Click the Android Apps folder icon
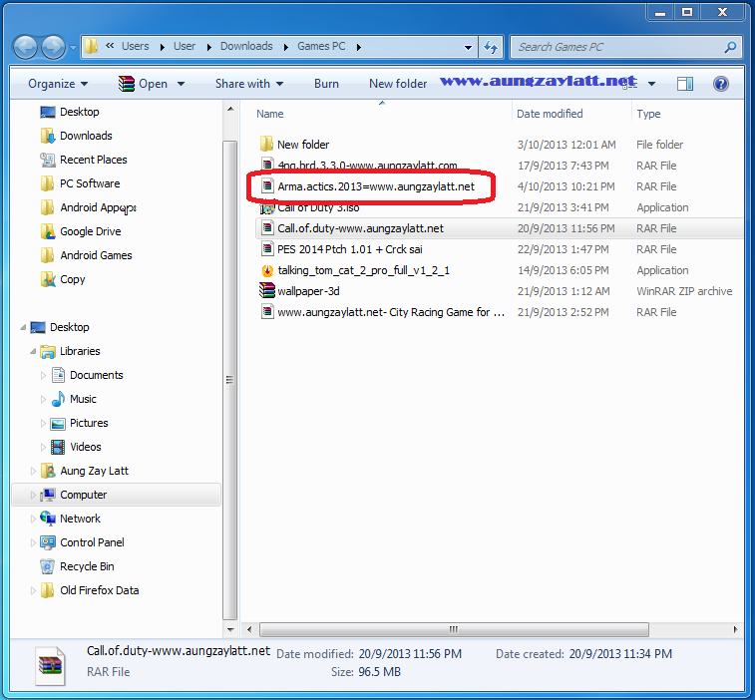Image resolution: width=755 pixels, height=700 pixels. point(48,207)
